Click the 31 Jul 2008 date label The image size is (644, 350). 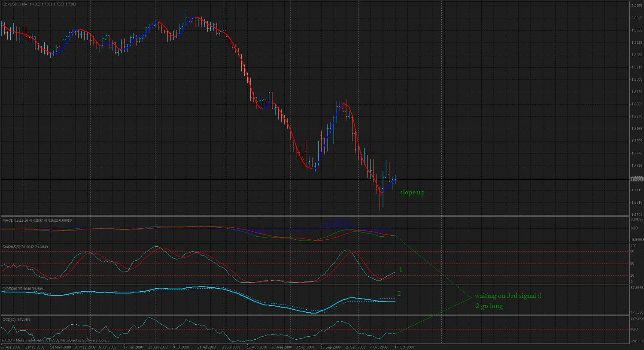tap(232, 347)
